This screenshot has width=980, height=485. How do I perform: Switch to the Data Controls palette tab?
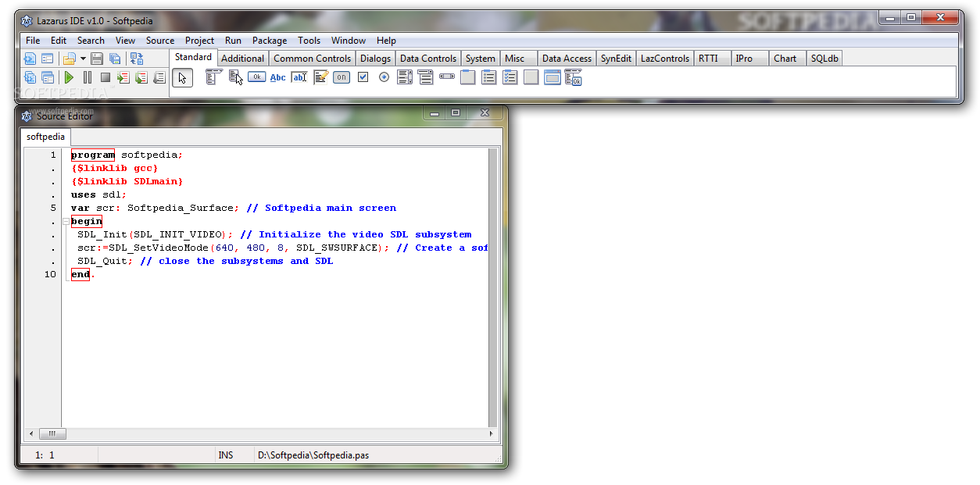pyautogui.click(x=428, y=59)
